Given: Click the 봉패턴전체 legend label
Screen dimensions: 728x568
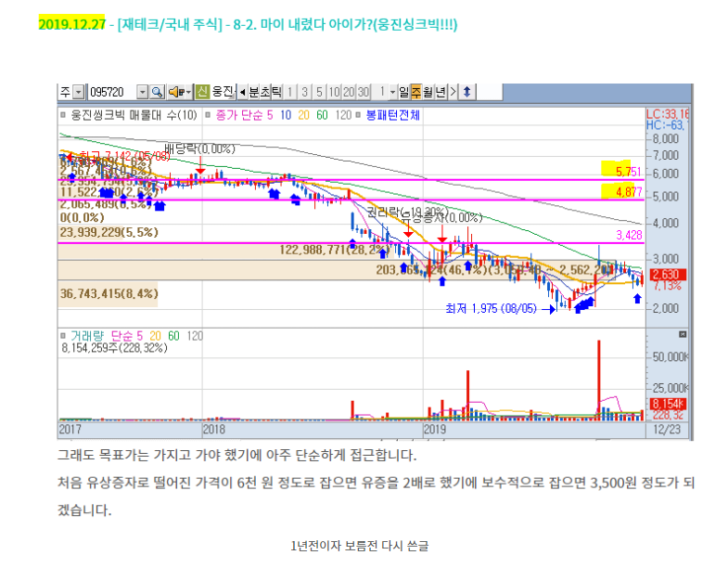Looking at the screenshot, I should tap(393, 115).
